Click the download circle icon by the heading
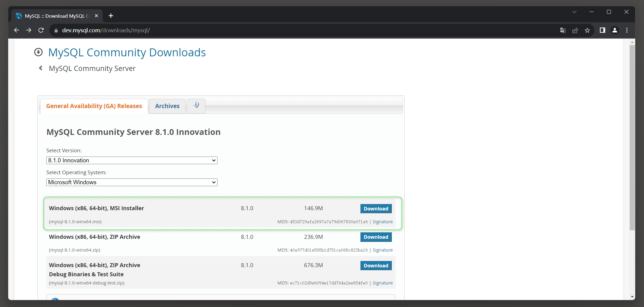This screenshot has height=307, width=644. point(38,52)
